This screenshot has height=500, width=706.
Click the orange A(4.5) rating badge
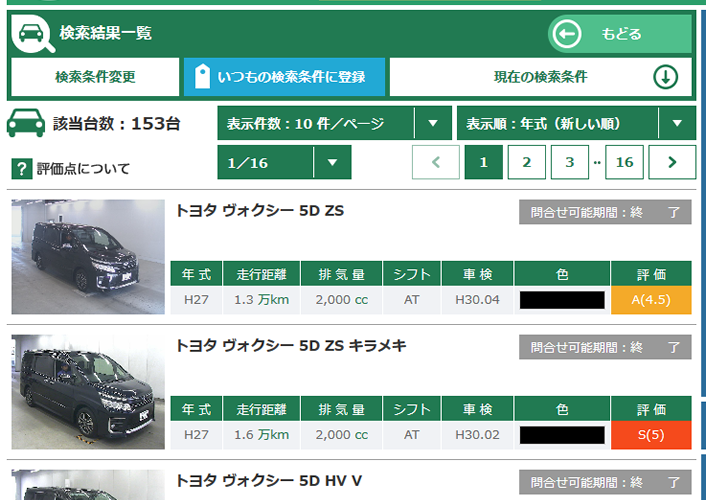(x=651, y=299)
